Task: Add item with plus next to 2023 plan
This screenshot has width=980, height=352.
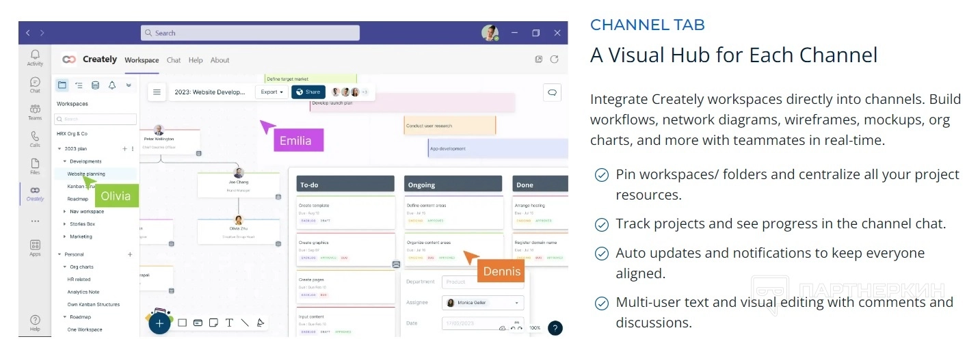Action: point(124,148)
